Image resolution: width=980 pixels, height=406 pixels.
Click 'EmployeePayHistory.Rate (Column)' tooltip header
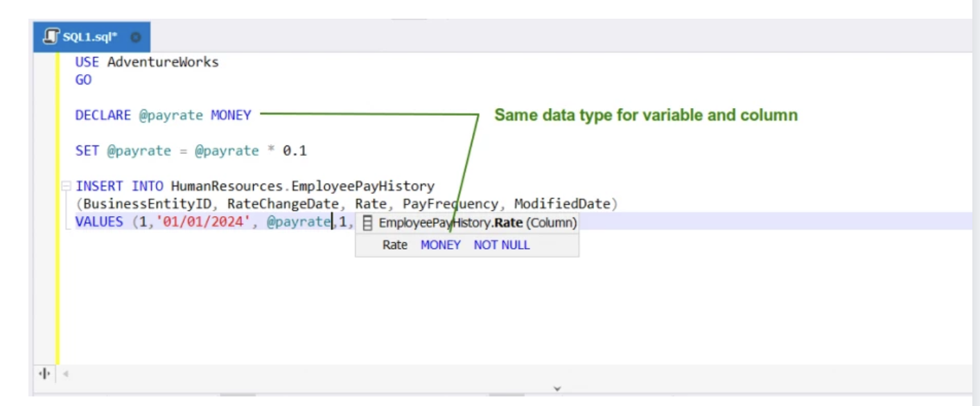[478, 223]
